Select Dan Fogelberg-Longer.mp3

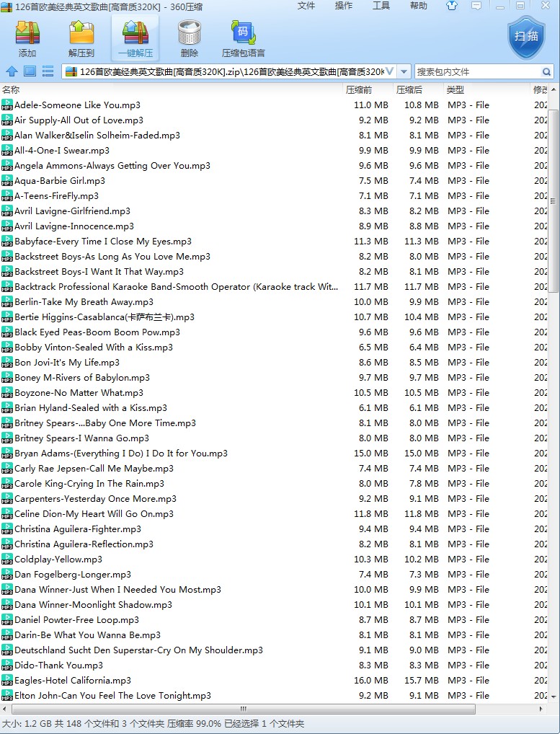[73, 575]
